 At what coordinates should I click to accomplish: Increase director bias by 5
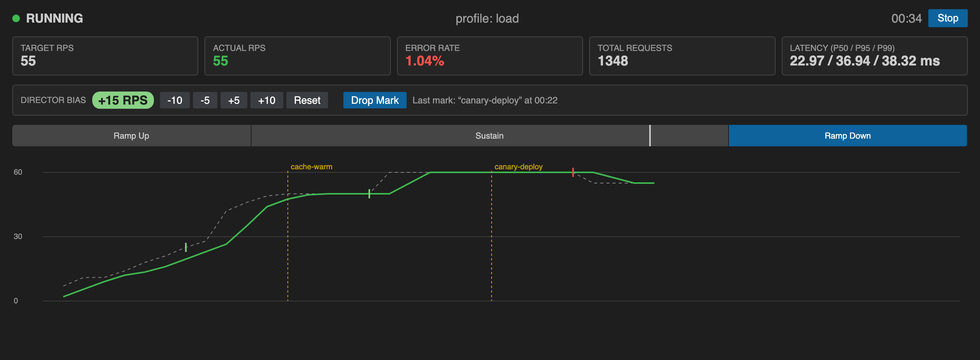point(234,100)
